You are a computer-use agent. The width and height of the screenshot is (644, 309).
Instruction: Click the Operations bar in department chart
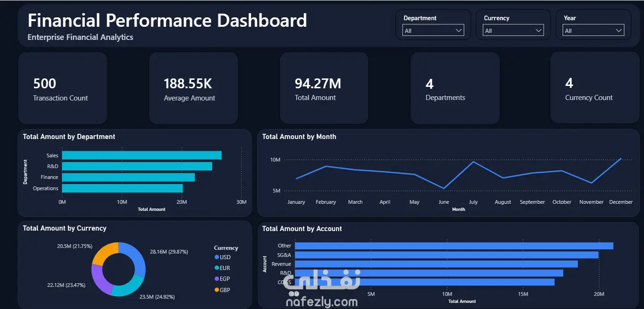pos(122,188)
